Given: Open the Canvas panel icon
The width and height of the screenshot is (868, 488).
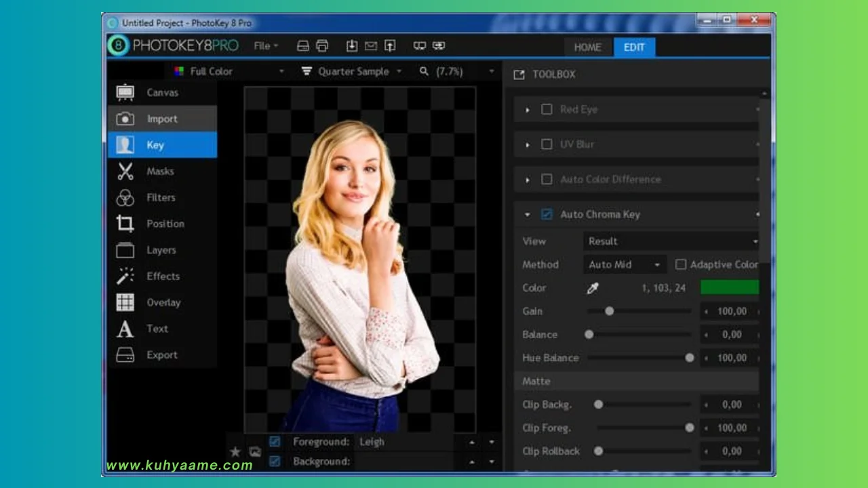Looking at the screenshot, I should point(125,92).
